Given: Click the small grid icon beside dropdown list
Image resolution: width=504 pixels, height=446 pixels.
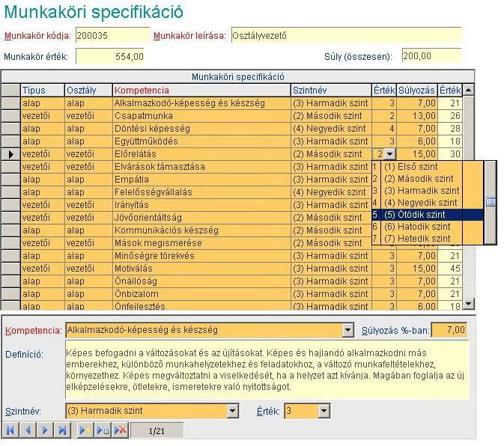Looking at the screenshot, I should [x=491, y=202].
